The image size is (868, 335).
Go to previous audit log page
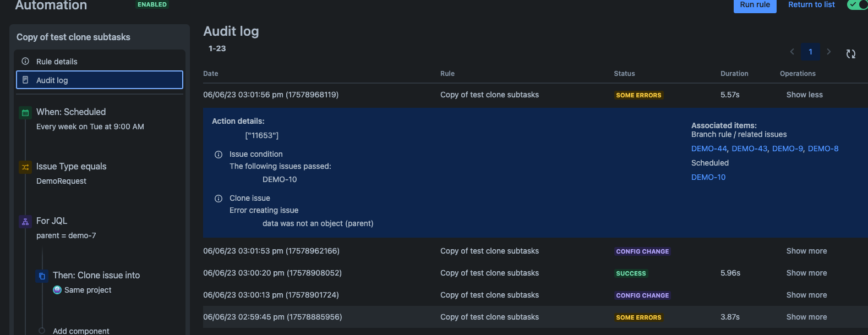click(792, 52)
